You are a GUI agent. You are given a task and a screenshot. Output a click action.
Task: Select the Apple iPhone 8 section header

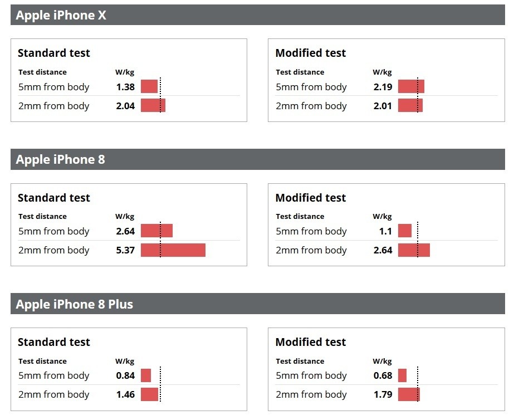60,160
